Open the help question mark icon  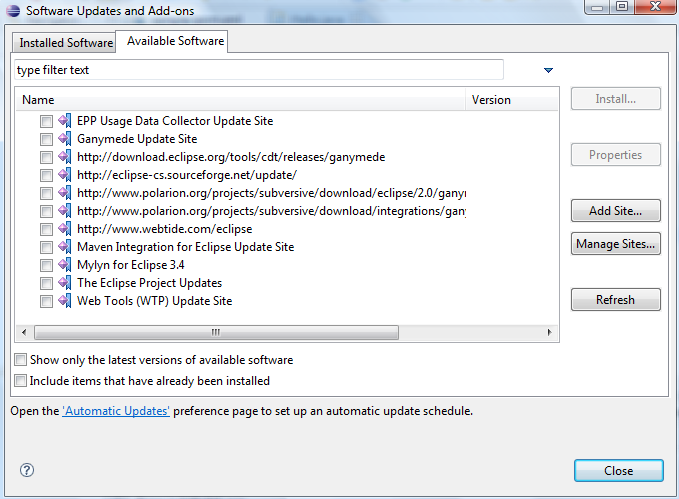coord(27,470)
